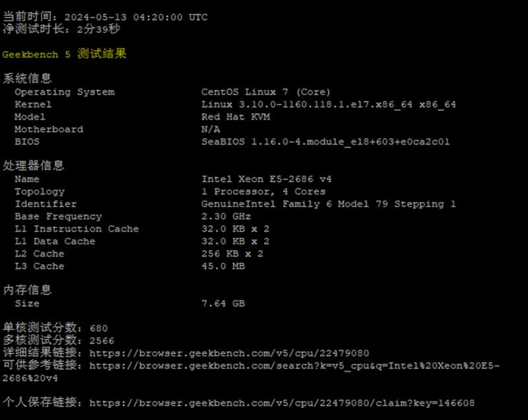Click the single-core score 680
This screenshot has width=528, height=420.
coord(99,328)
